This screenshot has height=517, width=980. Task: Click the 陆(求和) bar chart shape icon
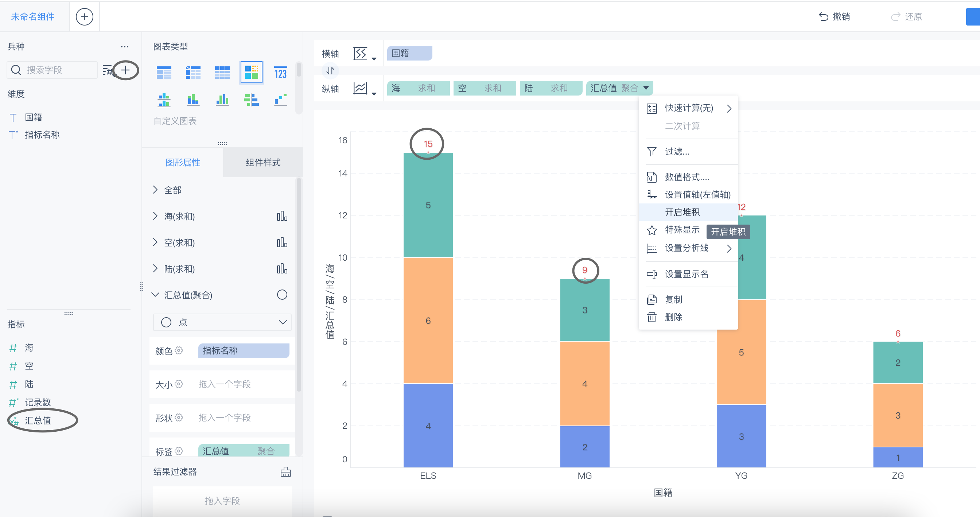pyautogui.click(x=282, y=269)
